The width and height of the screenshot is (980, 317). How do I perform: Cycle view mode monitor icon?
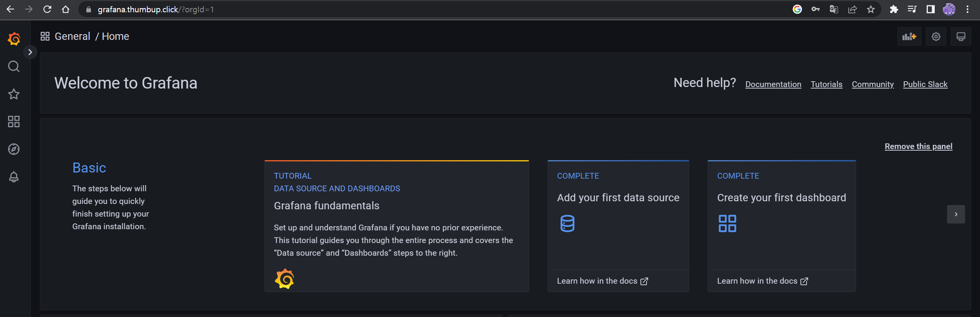coord(961,36)
